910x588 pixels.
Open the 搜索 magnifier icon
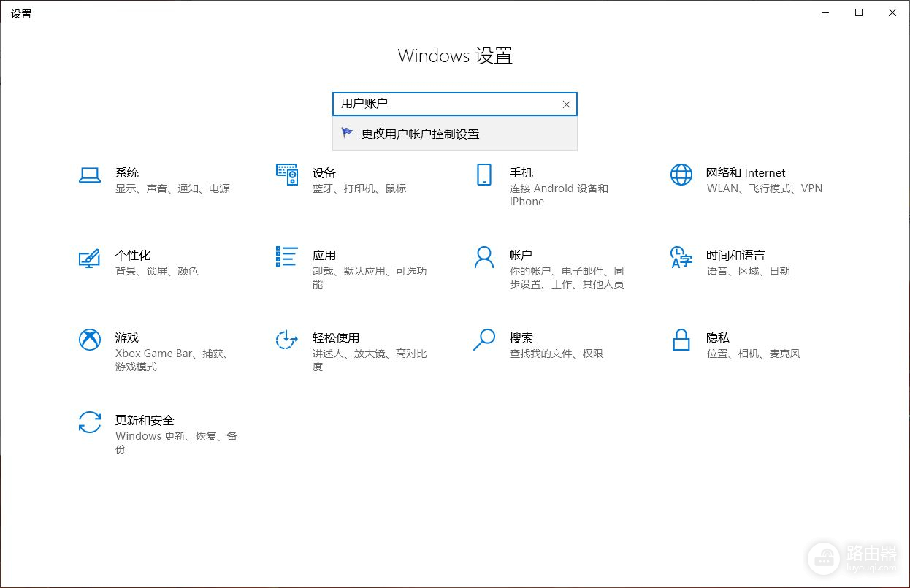tap(483, 340)
